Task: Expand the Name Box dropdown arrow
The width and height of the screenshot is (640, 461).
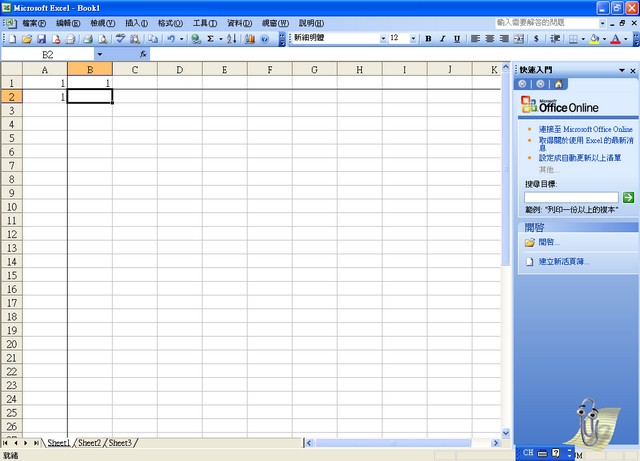Action: pos(100,54)
